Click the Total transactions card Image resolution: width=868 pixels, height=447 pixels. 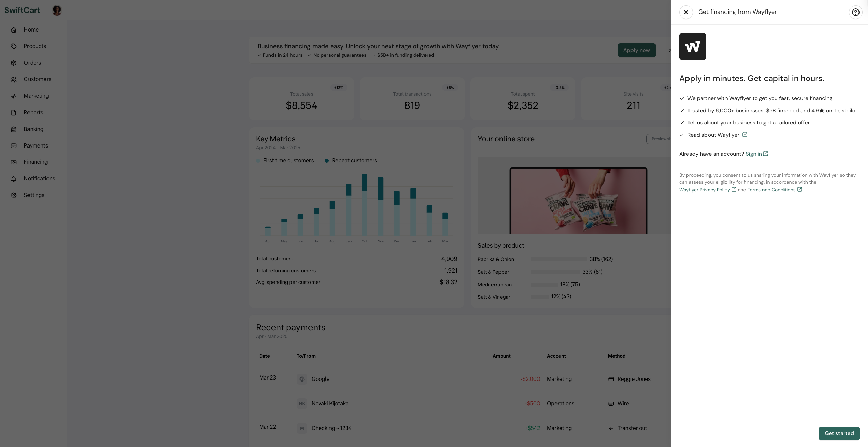[x=412, y=99]
